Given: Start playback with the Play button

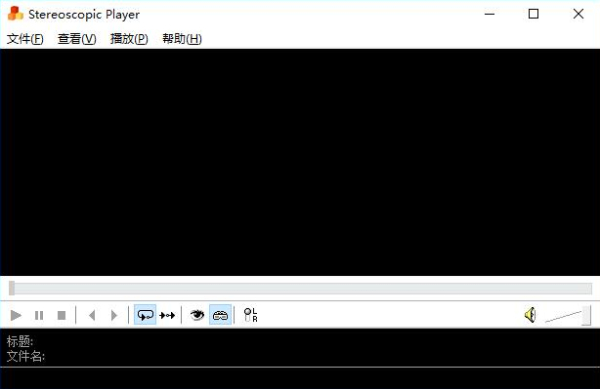Looking at the screenshot, I should point(16,315).
